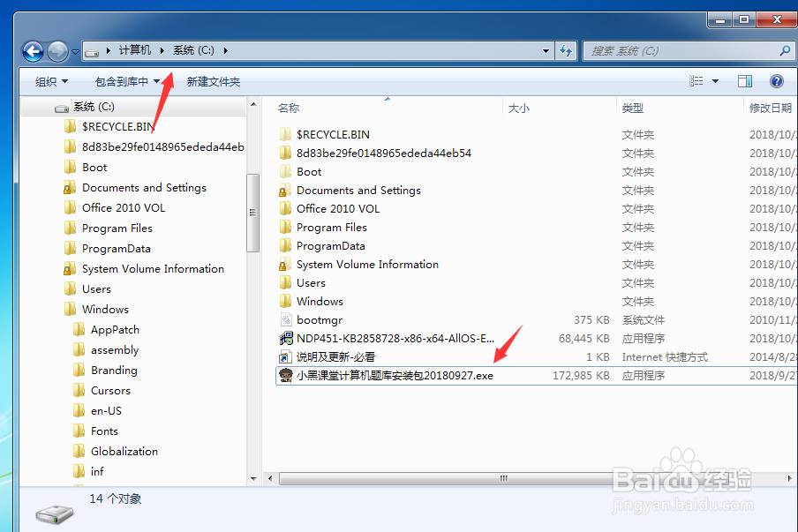Go back with the Back arrow button
The height and width of the screenshot is (532, 798).
pos(33,51)
